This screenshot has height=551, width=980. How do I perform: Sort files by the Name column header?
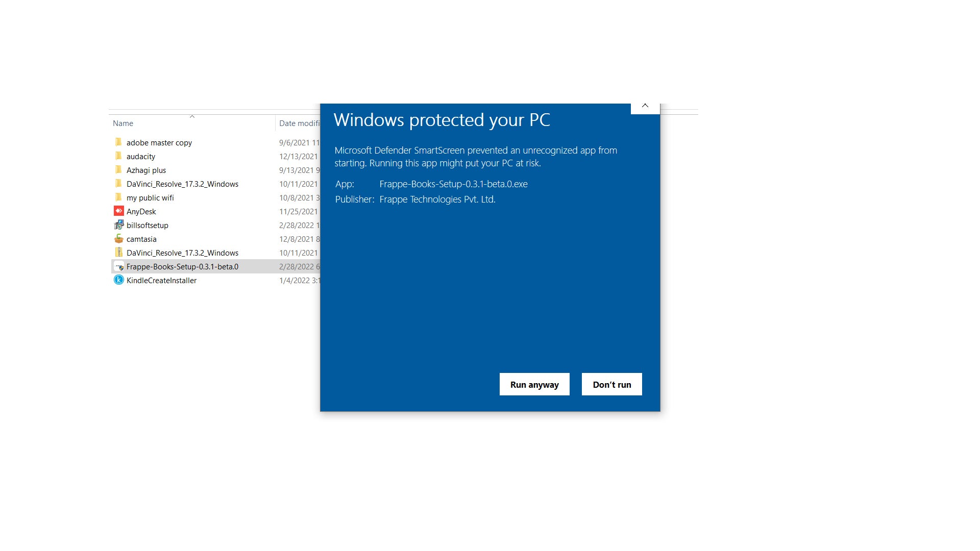pos(123,123)
